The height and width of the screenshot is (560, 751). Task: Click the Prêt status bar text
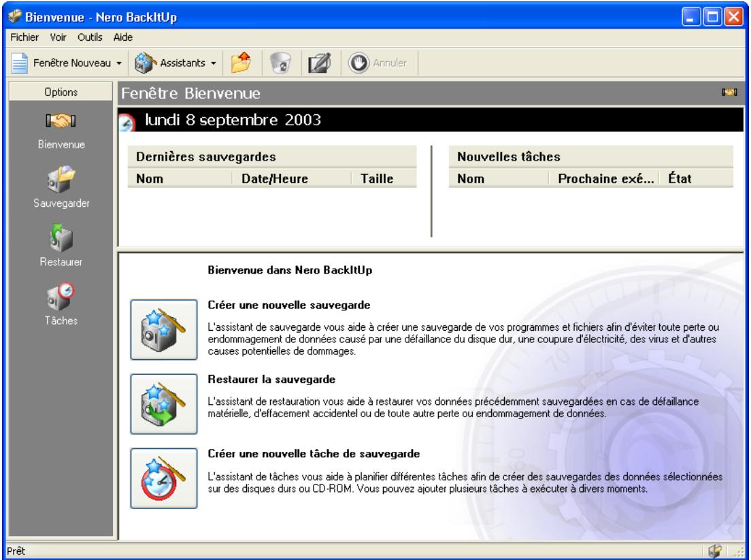(16, 551)
